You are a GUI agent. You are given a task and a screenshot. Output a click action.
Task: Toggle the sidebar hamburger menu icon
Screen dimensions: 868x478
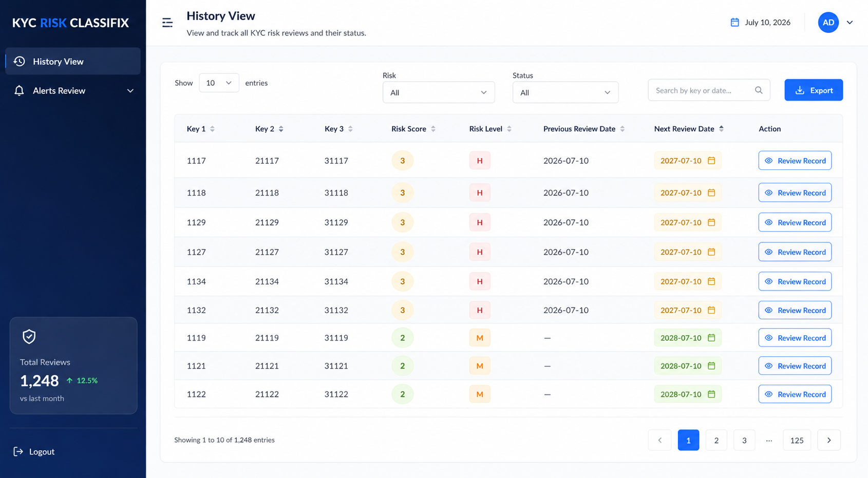point(167,23)
